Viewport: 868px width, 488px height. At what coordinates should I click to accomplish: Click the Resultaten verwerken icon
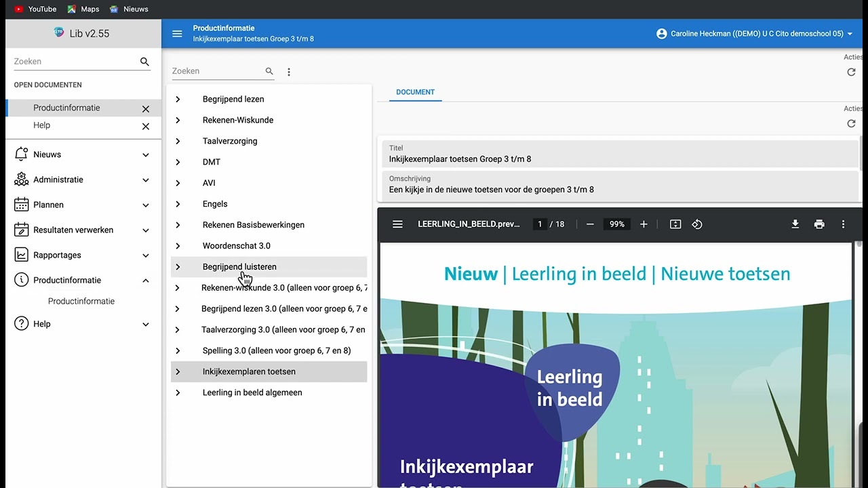(21, 230)
